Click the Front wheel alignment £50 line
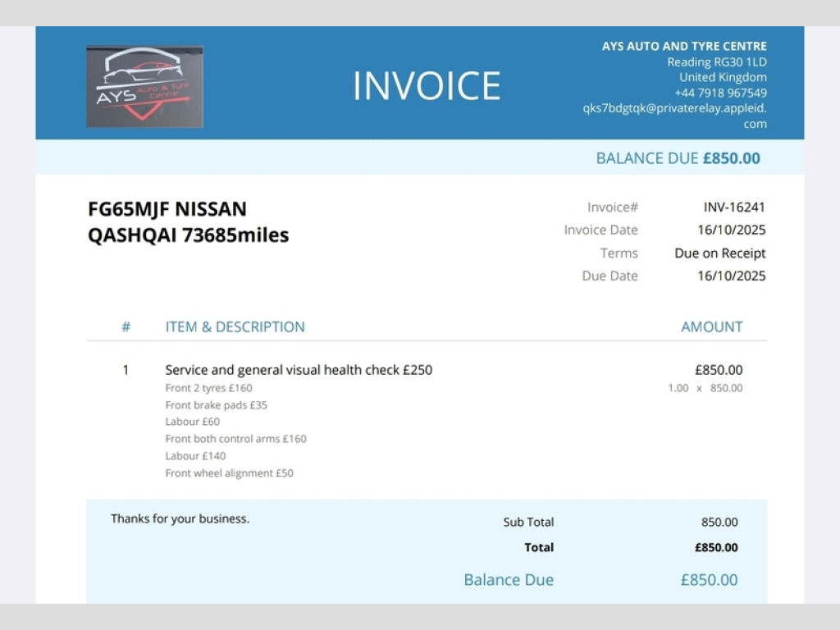The height and width of the screenshot is (630, 840). coord(229,473)
